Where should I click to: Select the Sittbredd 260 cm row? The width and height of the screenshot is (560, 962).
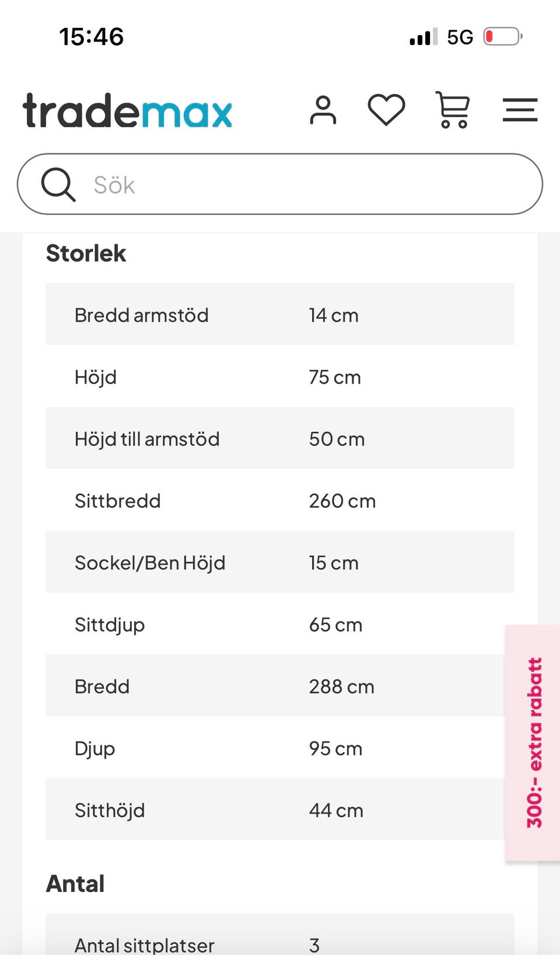coord(280,500)
